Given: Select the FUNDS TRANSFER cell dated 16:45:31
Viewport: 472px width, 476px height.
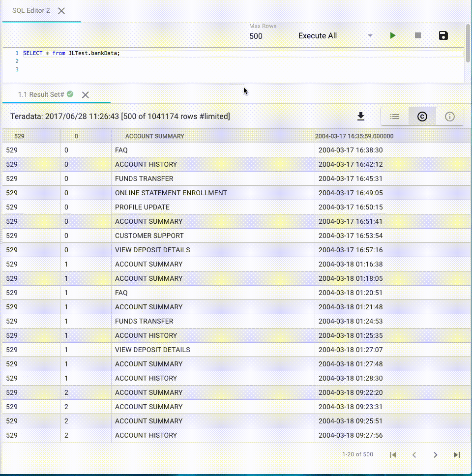Looking at the screenshot, I should 213,179.
